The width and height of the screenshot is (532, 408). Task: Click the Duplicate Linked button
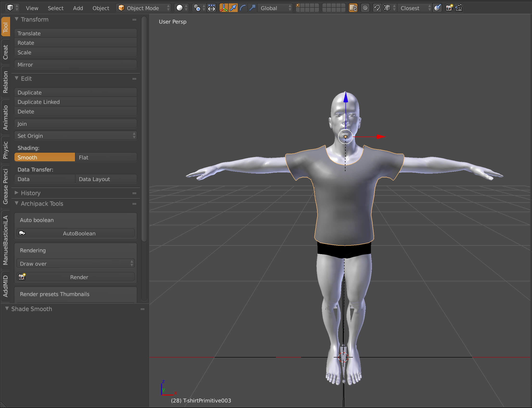(x=75, y=102)
